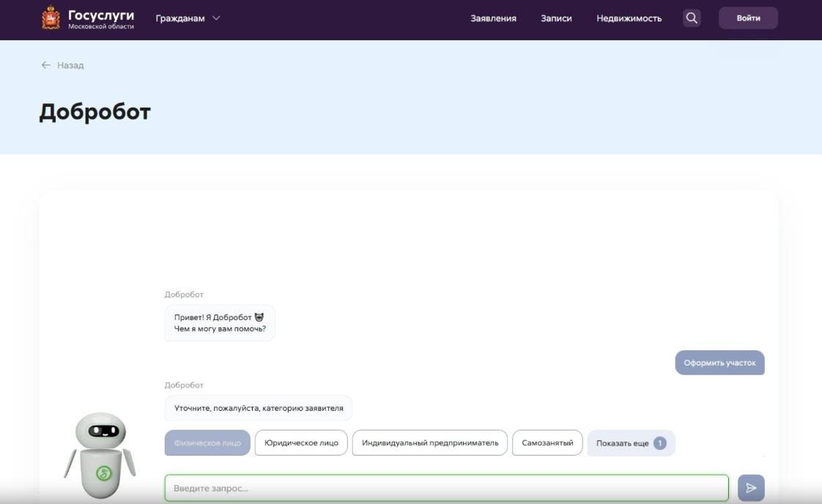Open the search magnifier icon
The width and height of the screenshot is (822, 504).
[x=692, y=18]
